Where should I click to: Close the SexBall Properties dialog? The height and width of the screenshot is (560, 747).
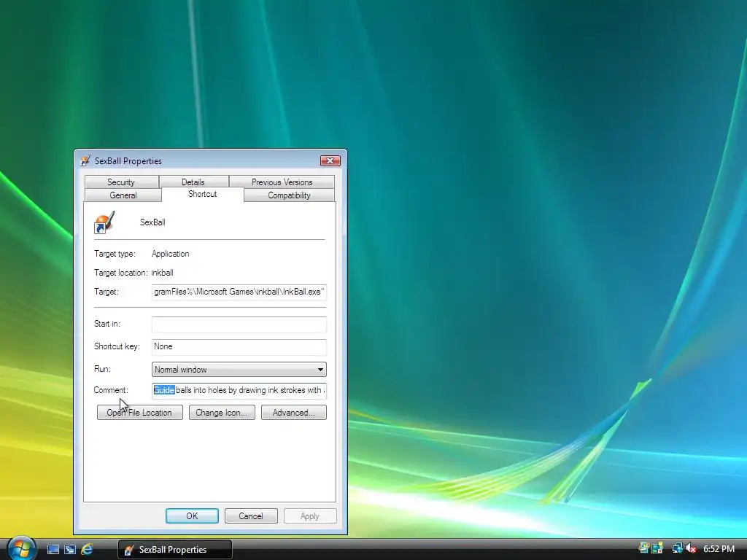(330, 160)
